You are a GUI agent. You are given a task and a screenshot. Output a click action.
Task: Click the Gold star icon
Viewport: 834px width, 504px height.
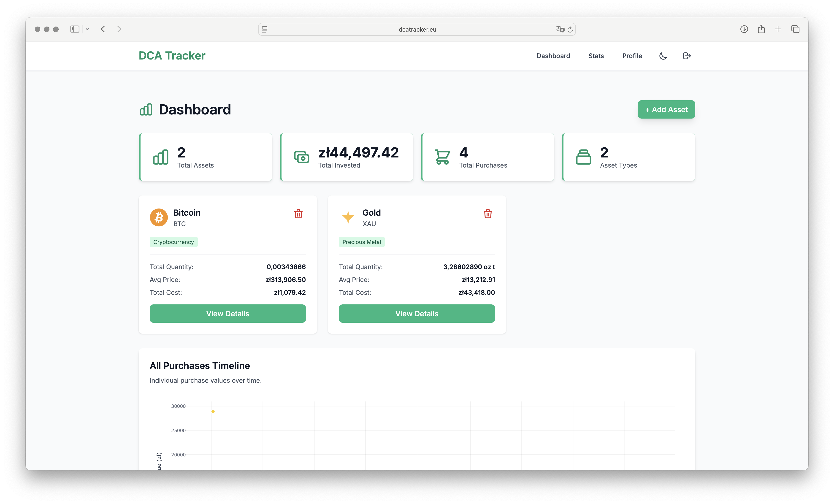pyautogui.click(x=348, y=217)
